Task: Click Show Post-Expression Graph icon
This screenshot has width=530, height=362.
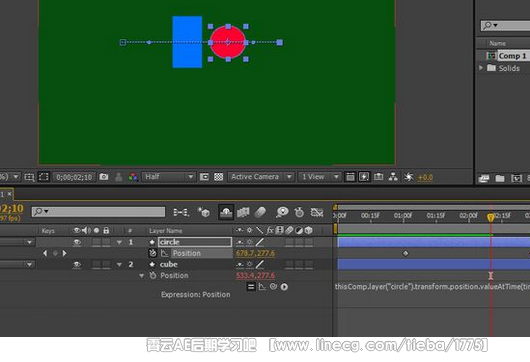Action: point(262,287)
